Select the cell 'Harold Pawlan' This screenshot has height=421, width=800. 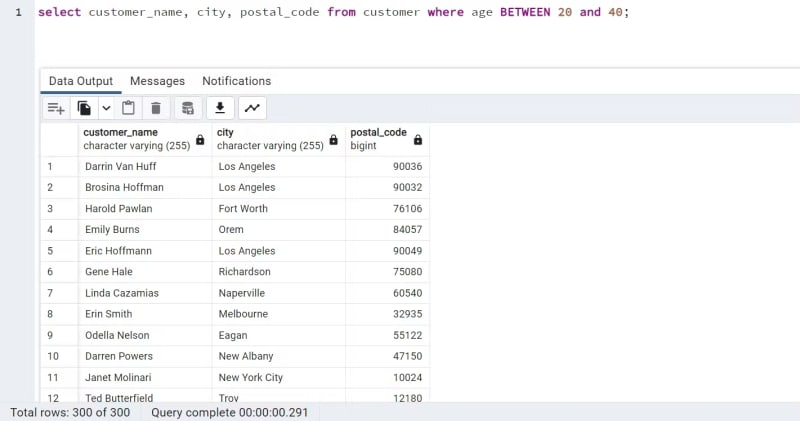145,209
